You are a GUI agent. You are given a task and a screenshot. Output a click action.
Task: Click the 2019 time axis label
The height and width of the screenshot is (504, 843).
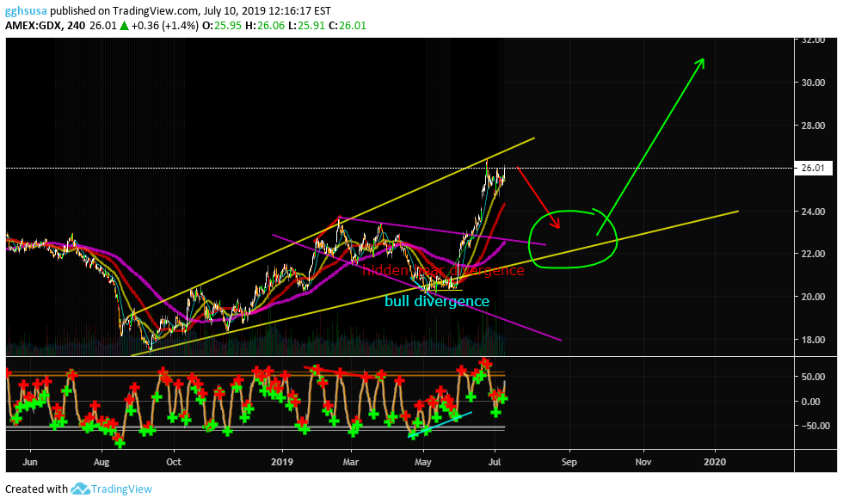[x=282, y=462]
